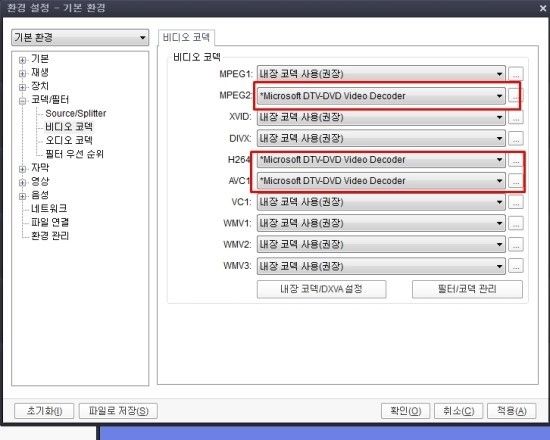Open the H264 codec dropdown

381,160
